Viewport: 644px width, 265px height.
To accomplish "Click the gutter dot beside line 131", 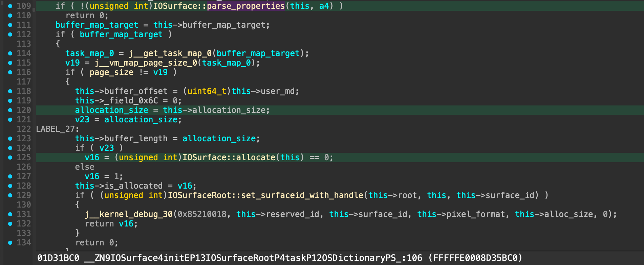I will click(10, 214).
